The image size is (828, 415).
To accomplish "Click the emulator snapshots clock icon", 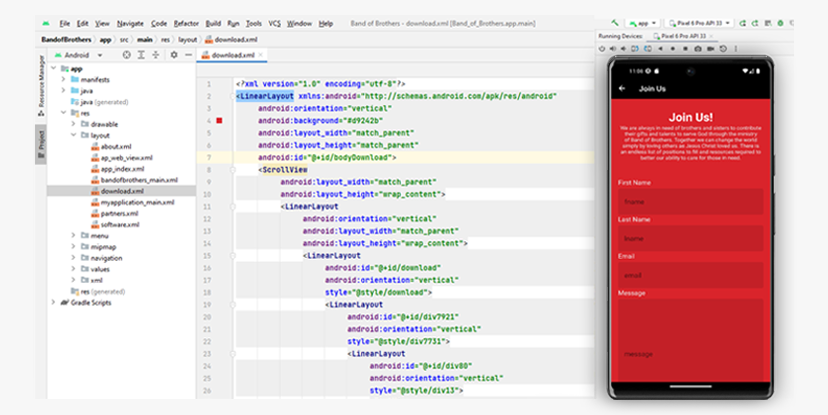I will pos(723,49).
